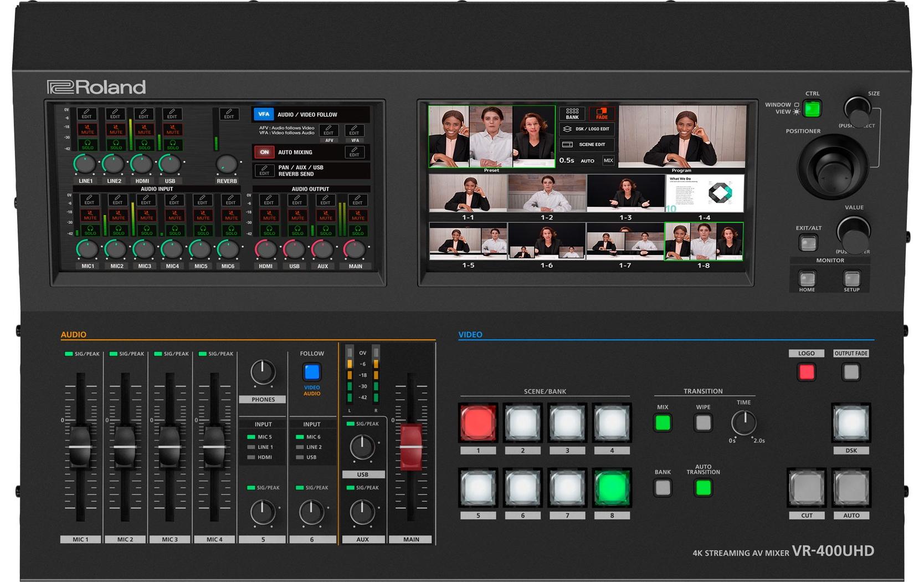Select the WIPE transition button
924x582 pixels.
tap(703, 423)
